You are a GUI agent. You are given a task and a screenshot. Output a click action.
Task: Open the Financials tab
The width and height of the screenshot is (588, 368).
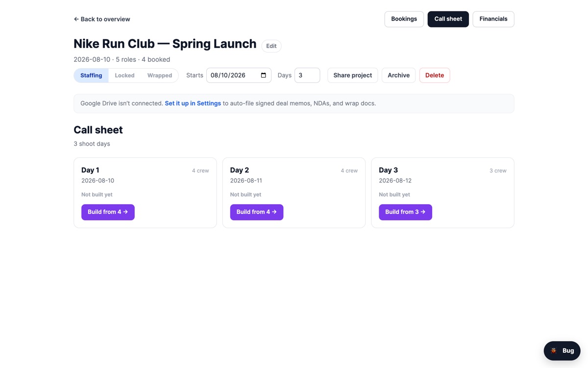[x=493, y=19]
